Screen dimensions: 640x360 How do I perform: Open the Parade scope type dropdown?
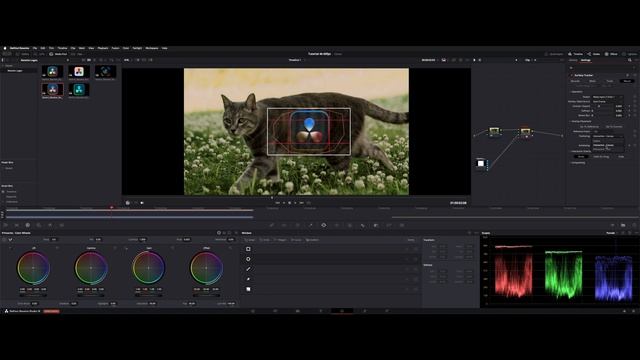tap(611, 233)
